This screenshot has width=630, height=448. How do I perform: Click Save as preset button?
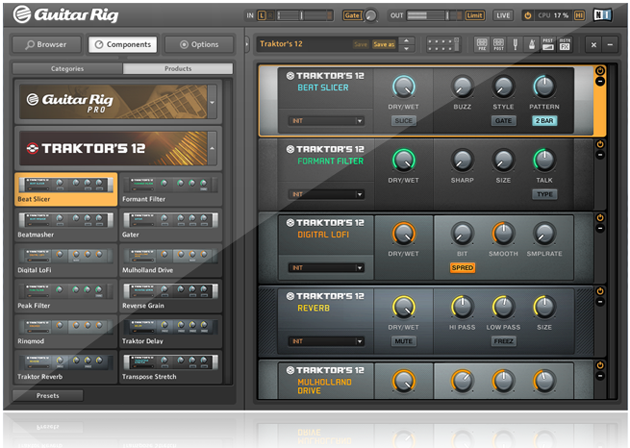[383, 44]
